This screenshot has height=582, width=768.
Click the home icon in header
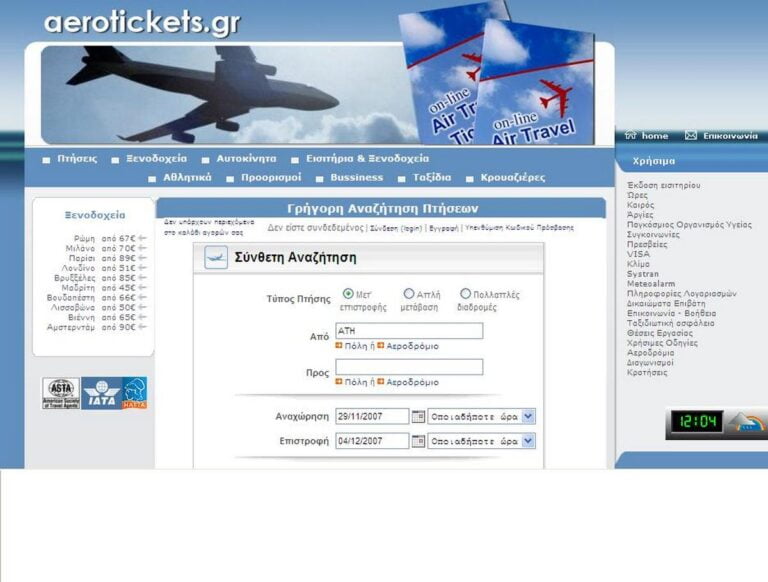(x=630, y=135)
